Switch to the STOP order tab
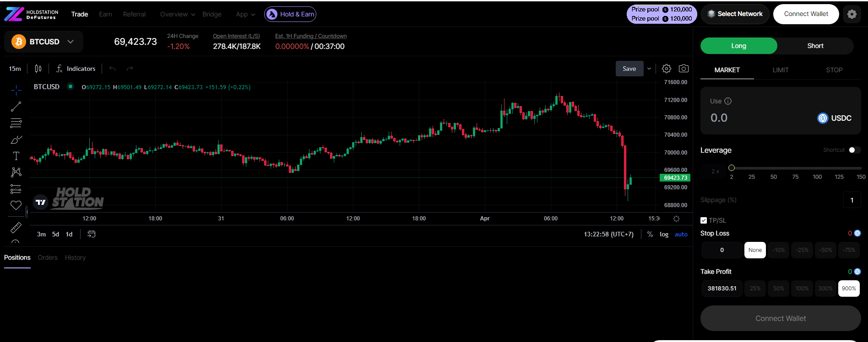Viewport: 868px width, 342px height. [834, 70]
